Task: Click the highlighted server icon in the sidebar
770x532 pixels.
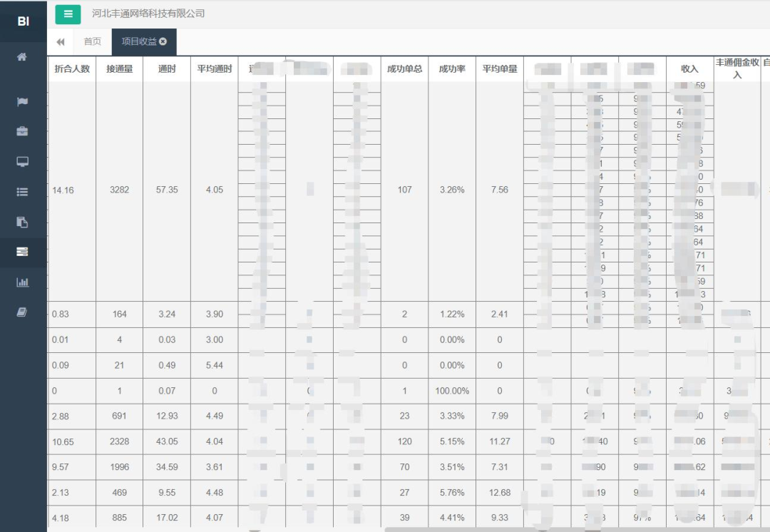Action: (22, 252)
